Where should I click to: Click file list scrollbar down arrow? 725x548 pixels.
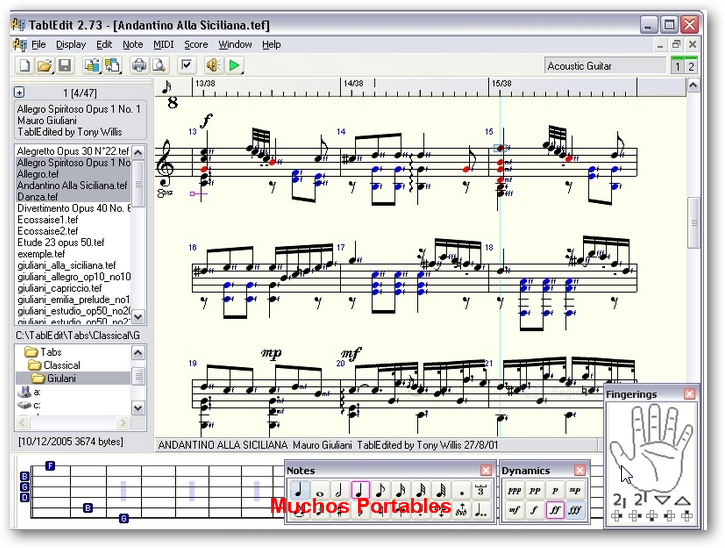coord(138,316)
